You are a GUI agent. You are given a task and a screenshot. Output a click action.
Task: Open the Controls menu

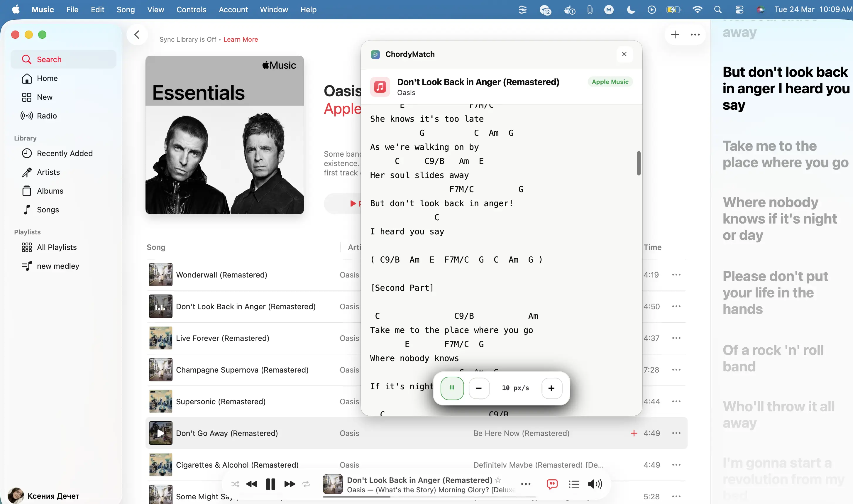point(192,9)
